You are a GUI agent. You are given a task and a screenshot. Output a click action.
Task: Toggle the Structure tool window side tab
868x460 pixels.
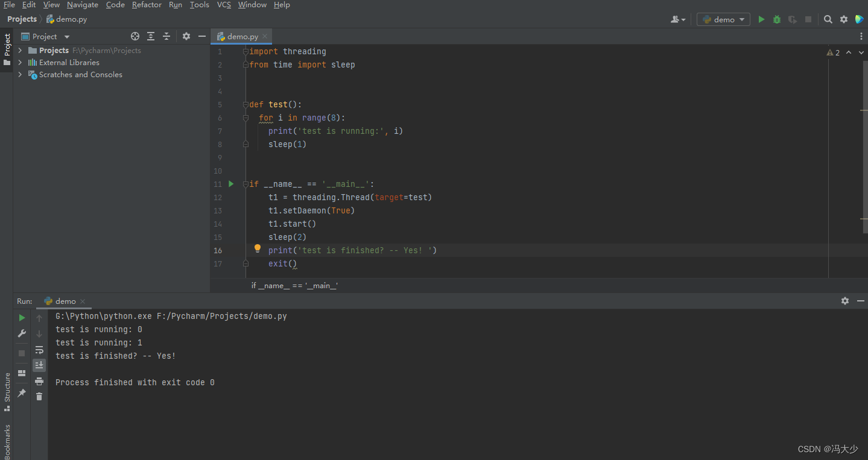coord(7,392)
